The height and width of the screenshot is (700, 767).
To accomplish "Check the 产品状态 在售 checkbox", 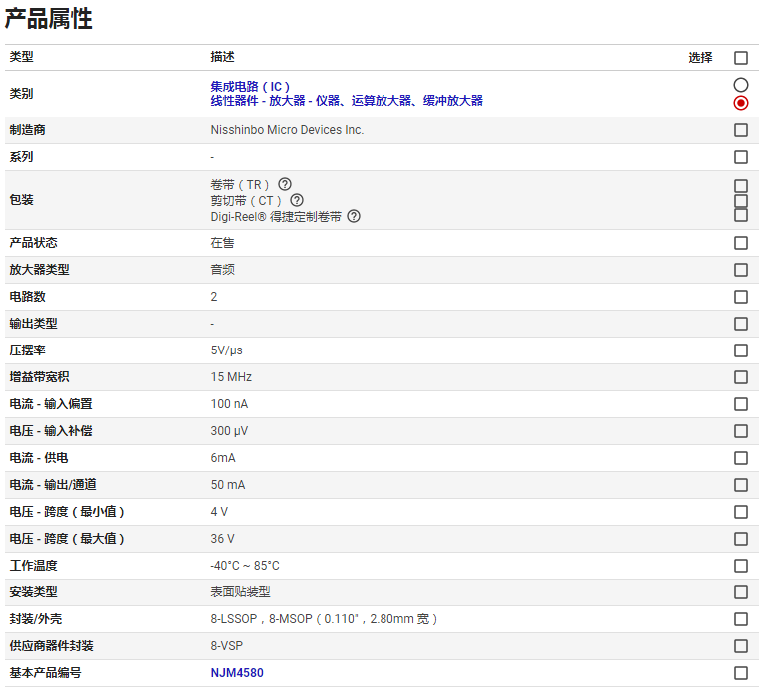I will click(x=740, y=243).
